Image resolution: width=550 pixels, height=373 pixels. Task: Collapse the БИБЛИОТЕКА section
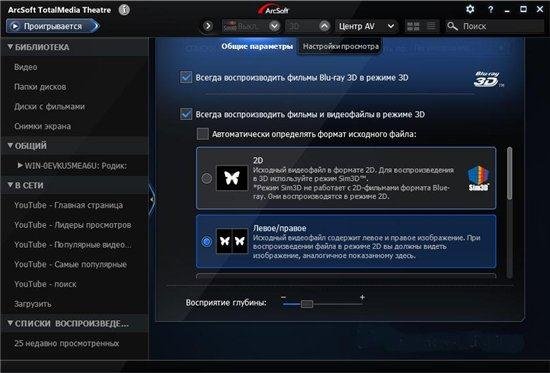click(x=10, y=47)
